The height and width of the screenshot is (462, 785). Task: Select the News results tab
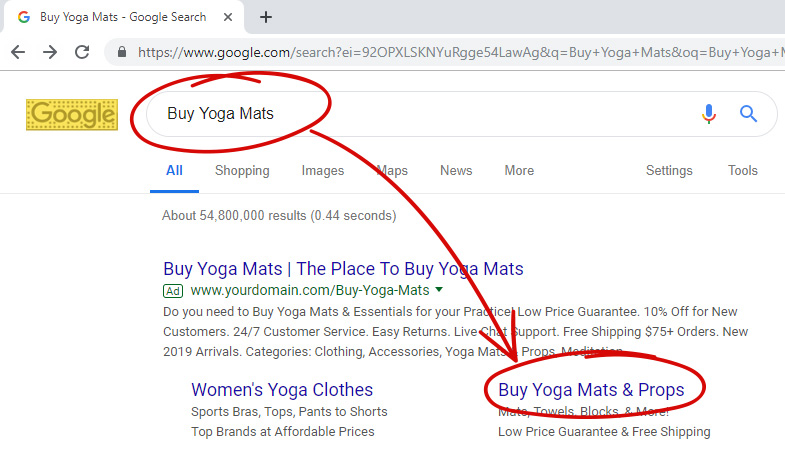click(456, 171)
